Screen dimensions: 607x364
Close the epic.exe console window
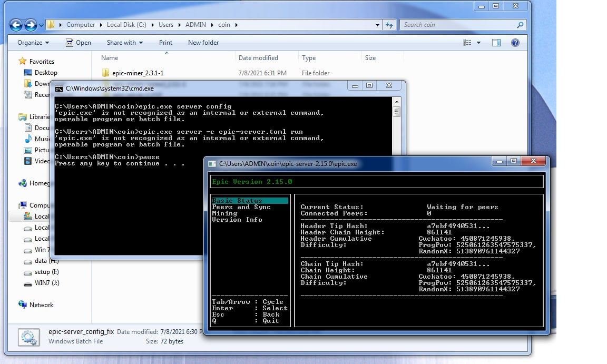[533, 161]
